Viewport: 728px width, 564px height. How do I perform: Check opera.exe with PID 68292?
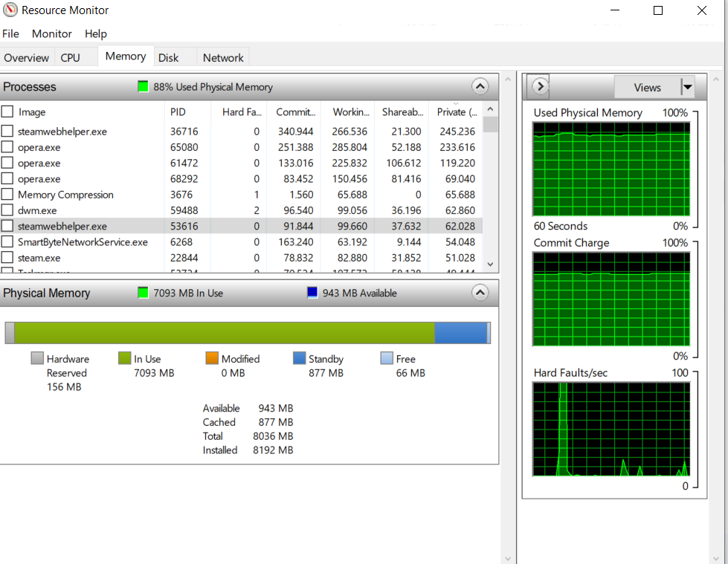pyautogui.click(x=7, y=178)
